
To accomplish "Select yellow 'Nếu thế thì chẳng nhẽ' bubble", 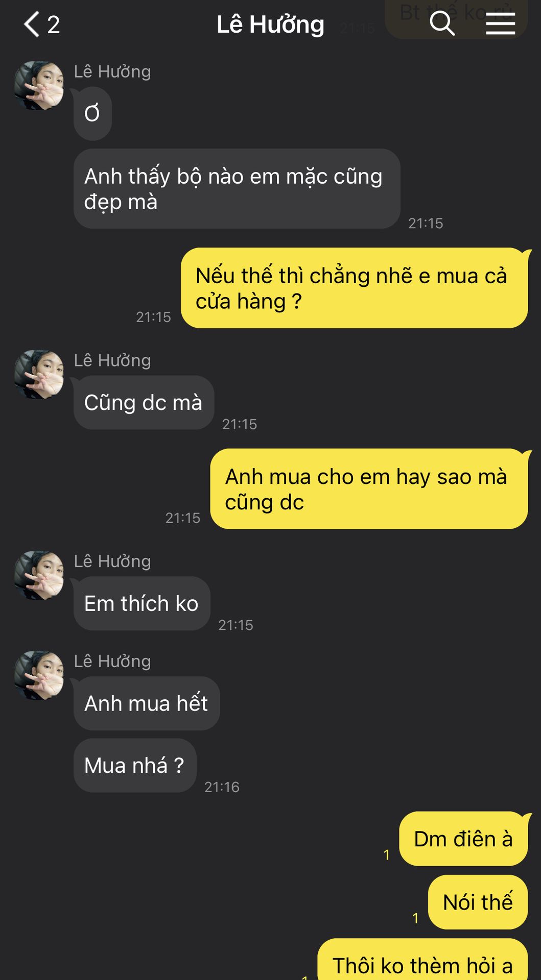I will (355, 288).
